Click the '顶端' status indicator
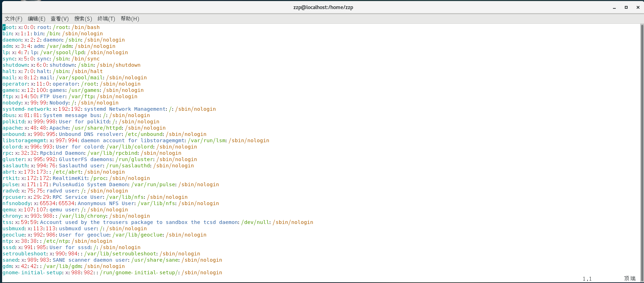The image size is (644, 283). click(x=630, y=278)
